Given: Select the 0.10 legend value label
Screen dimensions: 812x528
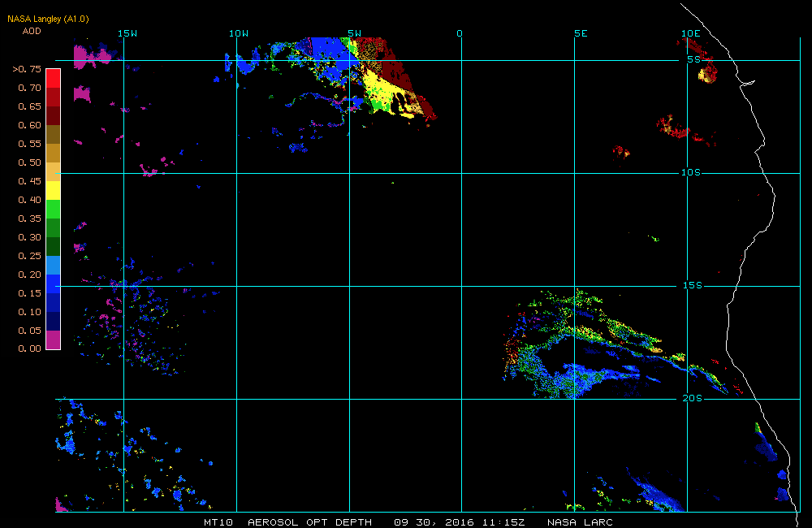Looking at the screenshot, I should coord(29,311).
